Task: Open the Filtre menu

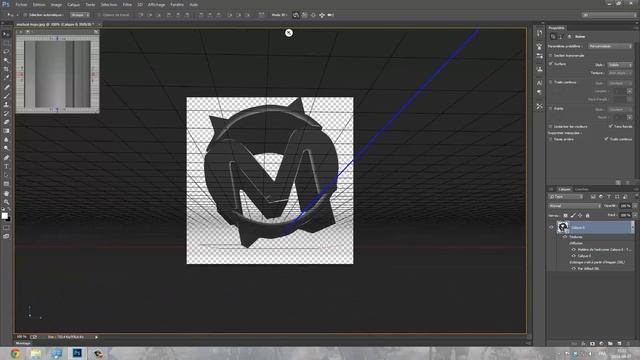Action: click(127, 4)
